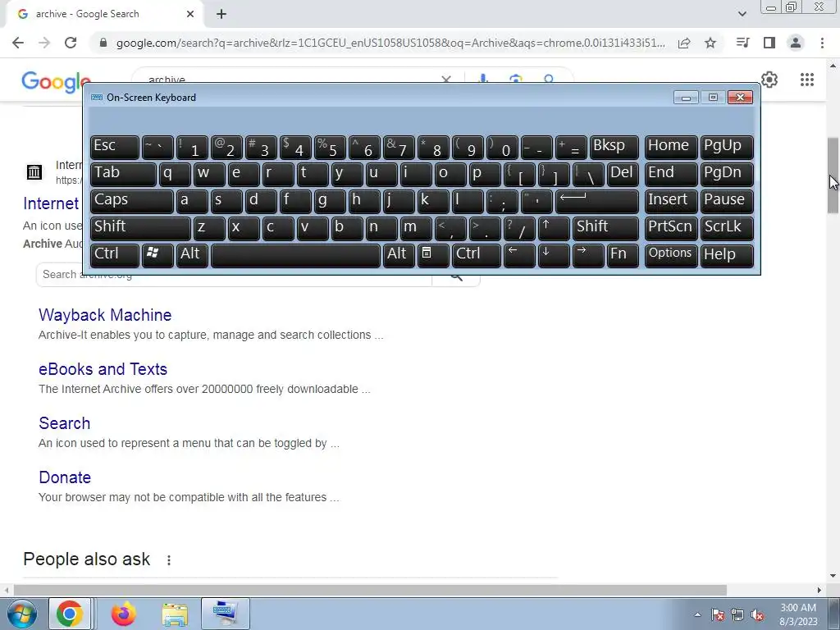This screenshot has height=630, width=840.
Task: Click the right arrow key on keyboard
Action: [587, 255]
